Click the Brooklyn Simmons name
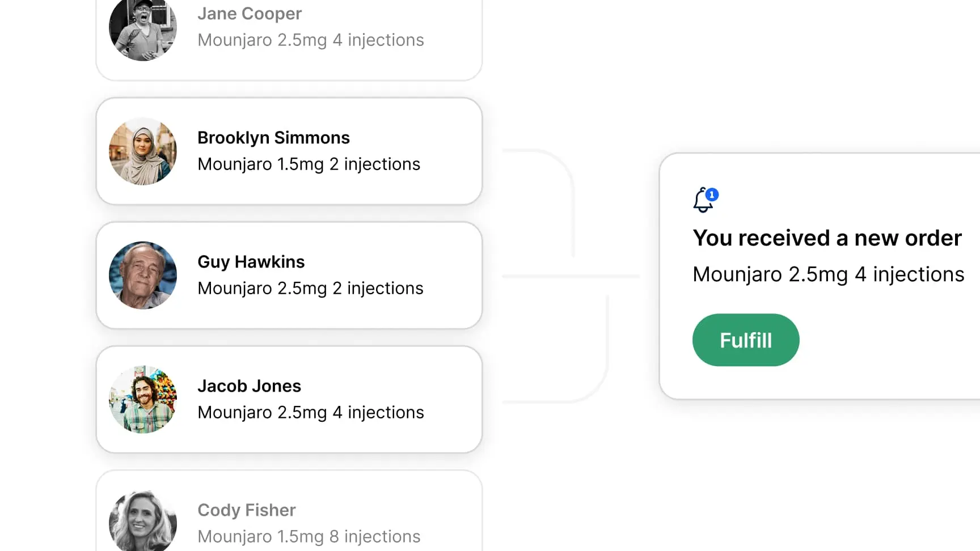The height and width of the screenshot is (551, 980). (x=273, y=138)
